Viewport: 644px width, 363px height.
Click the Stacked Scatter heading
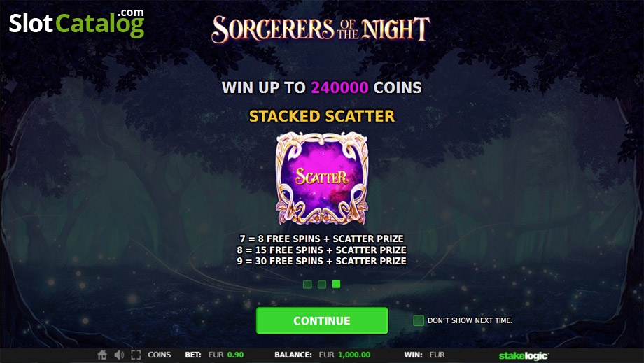322,116
